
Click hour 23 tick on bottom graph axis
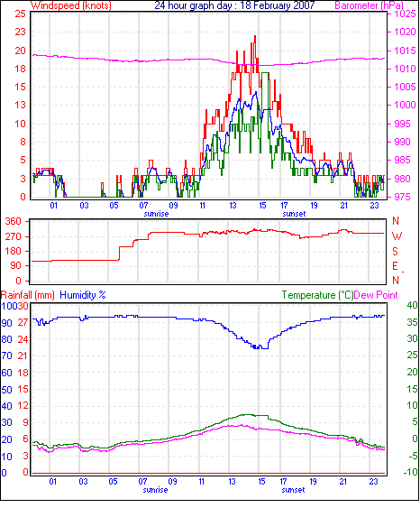373,482
